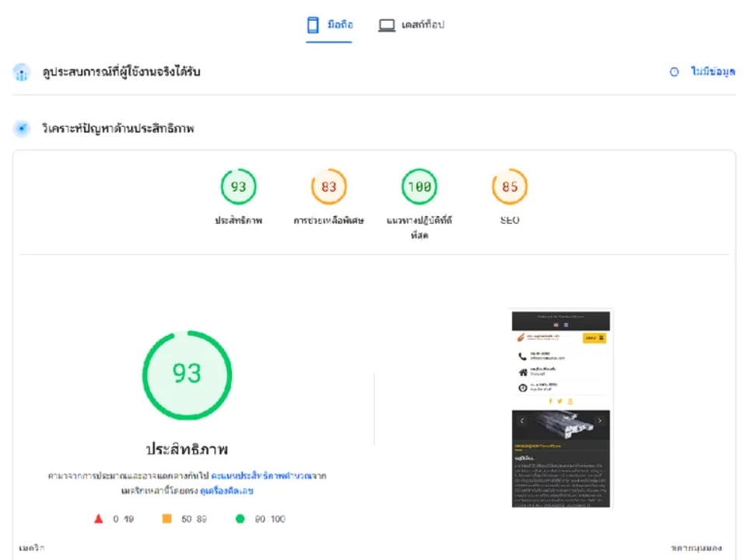Click the green circle legend icon
The height and width of the screenshot is (560, 747).
pos(240,519)
